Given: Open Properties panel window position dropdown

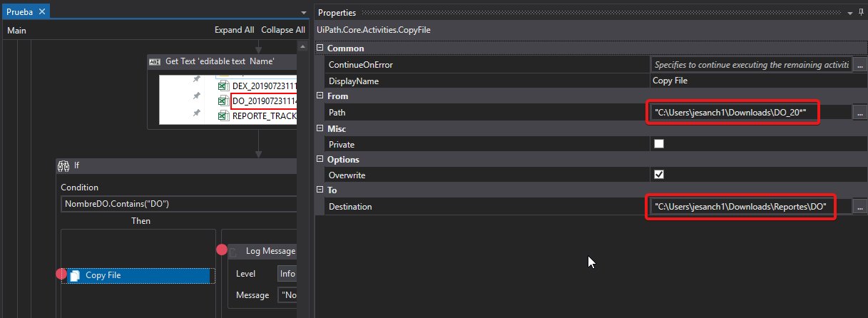Looking at the screenshot, I should (849, 13).
